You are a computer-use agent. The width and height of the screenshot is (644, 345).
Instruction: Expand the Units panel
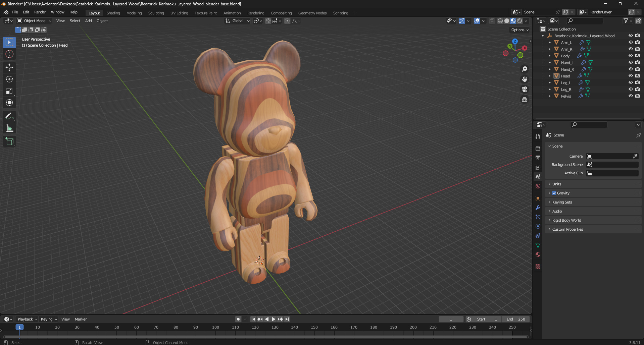(x=593, y=184)
